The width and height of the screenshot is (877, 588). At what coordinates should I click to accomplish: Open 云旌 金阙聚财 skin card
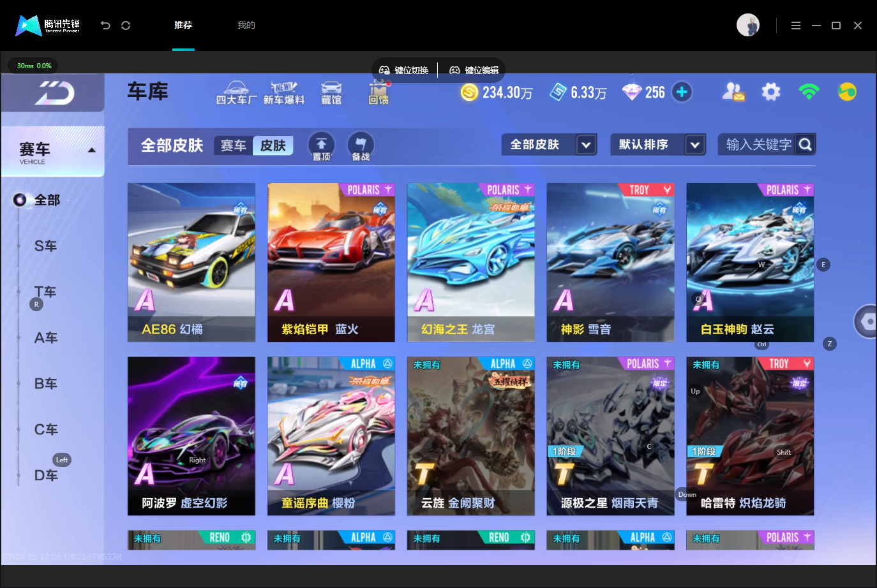(471, 436)
